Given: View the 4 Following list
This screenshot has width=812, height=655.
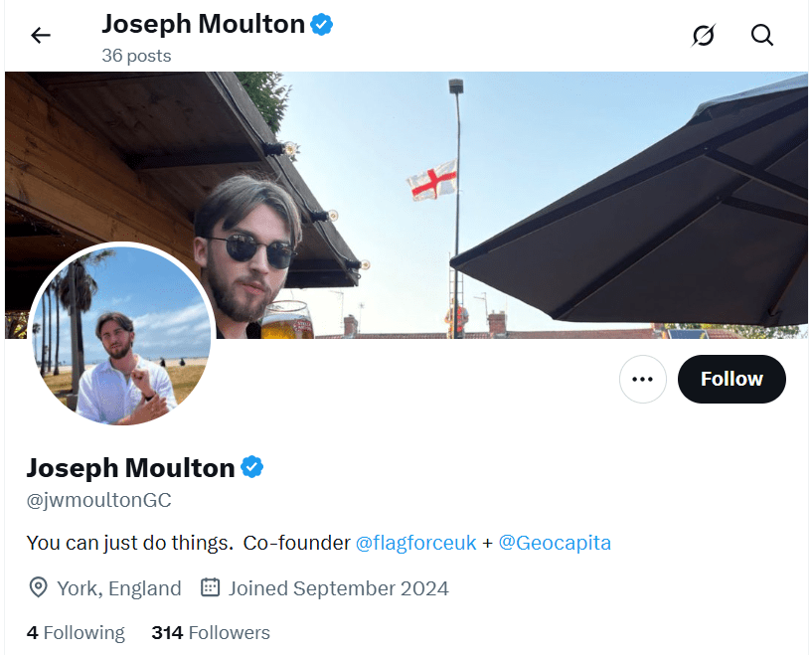Looking at the screenshot, I should tap(76, 632).
